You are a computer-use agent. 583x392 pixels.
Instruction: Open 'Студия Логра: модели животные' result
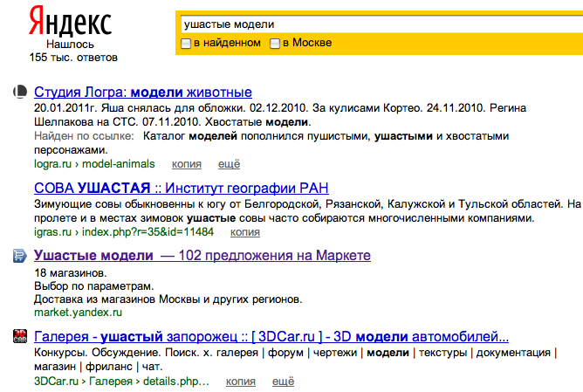click(x=143, y=92)
